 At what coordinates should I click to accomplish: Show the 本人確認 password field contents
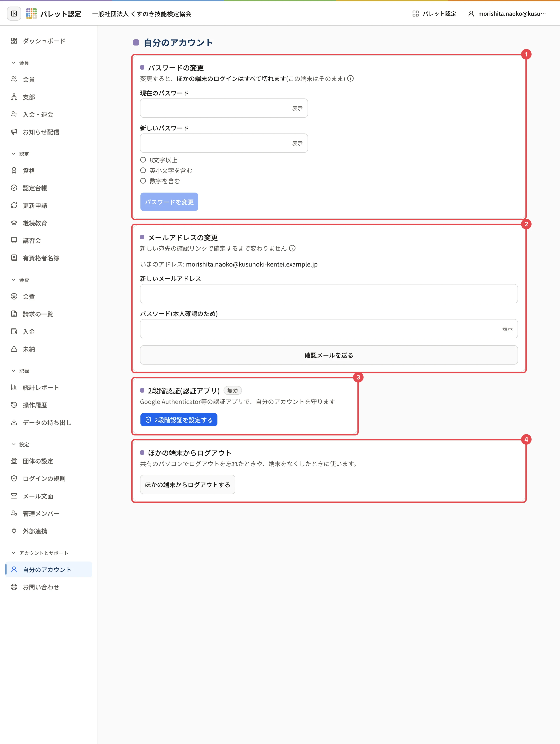pyautogui.click(x=507, y=329)
